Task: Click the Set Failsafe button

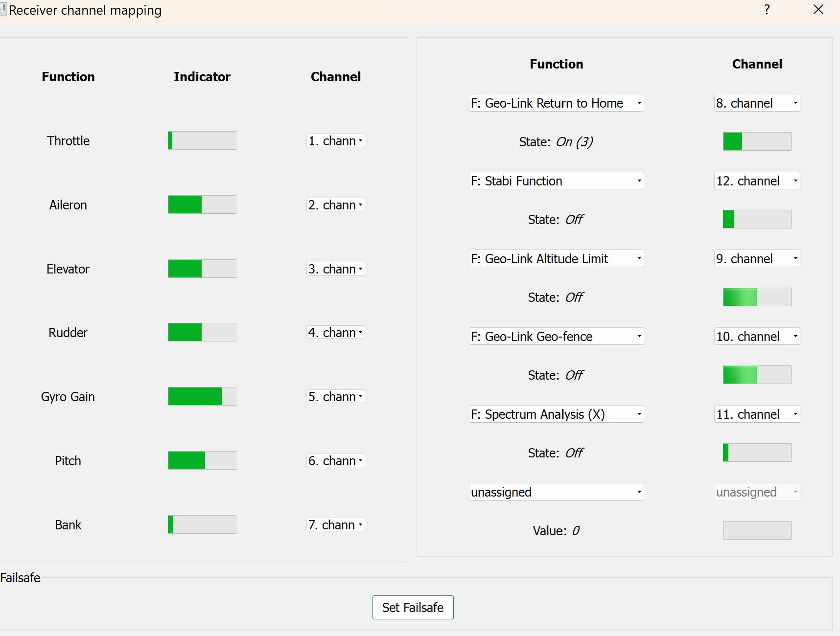Action: tap(413, 607)
